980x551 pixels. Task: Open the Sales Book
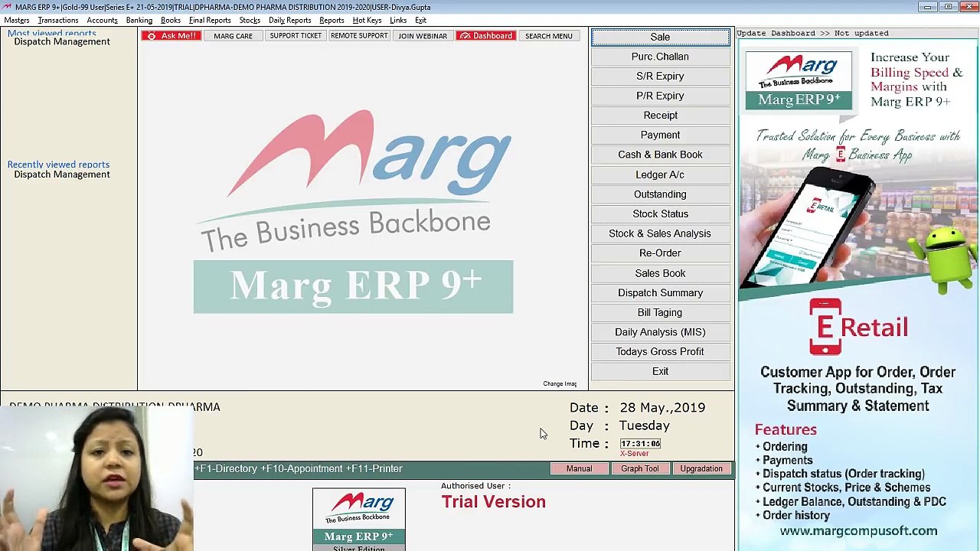pyautogui.click(x=660, y=273)
